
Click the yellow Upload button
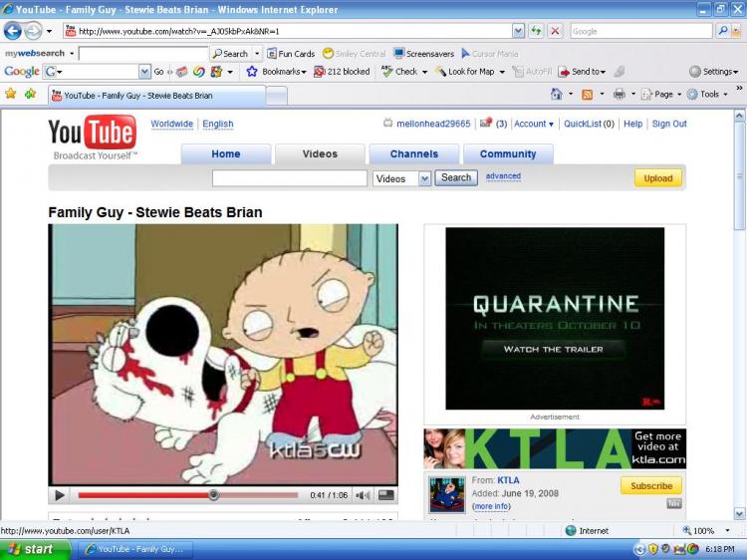click(658, 178)
